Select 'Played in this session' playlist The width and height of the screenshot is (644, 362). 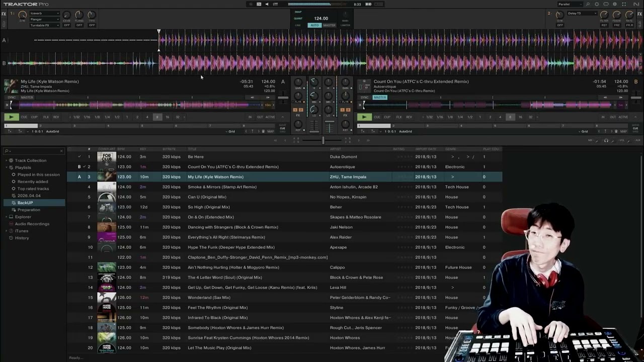click(38, 174)
